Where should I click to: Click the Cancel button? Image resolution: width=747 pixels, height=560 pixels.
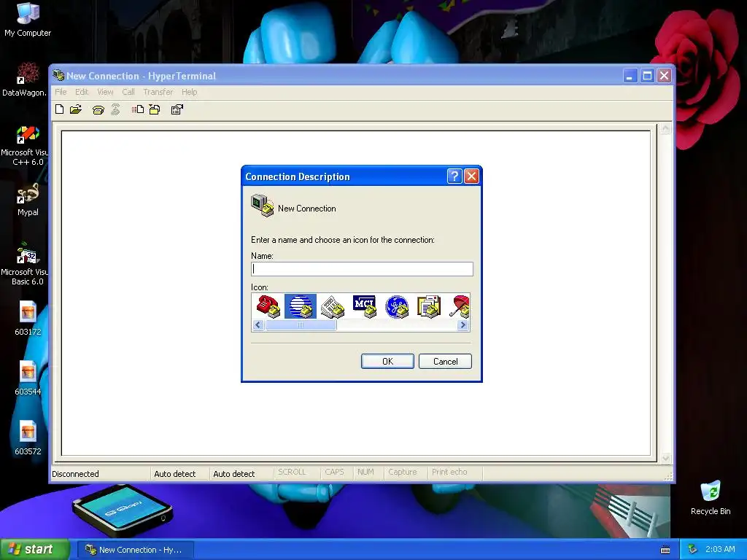click(x=446, y=362)
